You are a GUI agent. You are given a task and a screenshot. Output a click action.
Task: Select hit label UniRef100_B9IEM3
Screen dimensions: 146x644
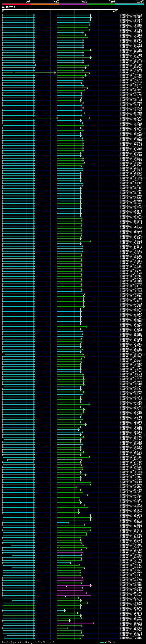[131, 77]
